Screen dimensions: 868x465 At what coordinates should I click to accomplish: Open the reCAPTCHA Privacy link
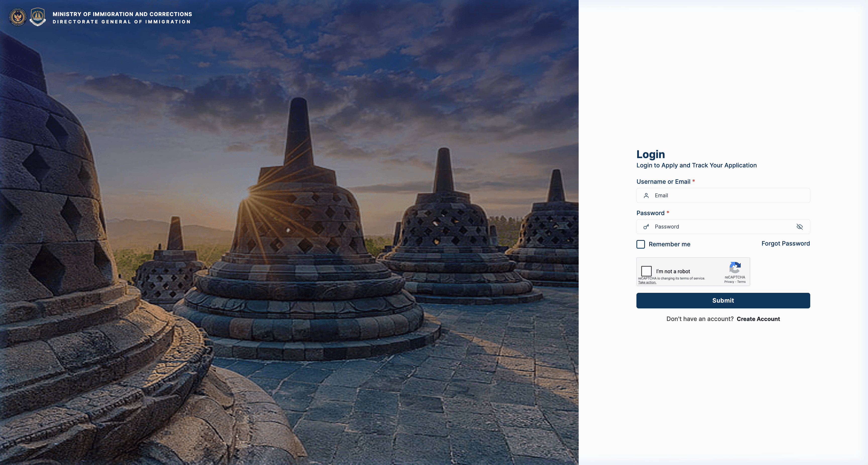[x=729, y=282]
